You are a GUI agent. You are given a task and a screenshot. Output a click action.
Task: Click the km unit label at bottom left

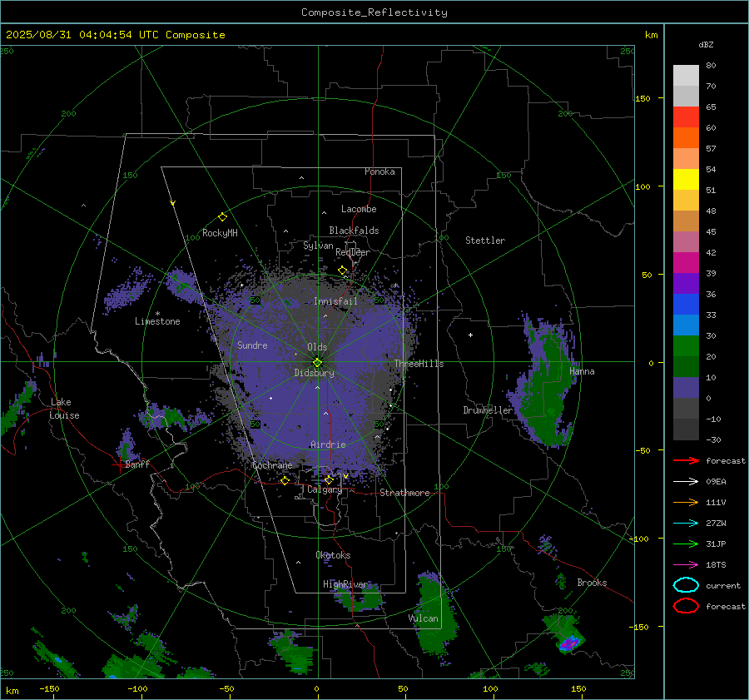pyautogui.click(x=12, y=691)
